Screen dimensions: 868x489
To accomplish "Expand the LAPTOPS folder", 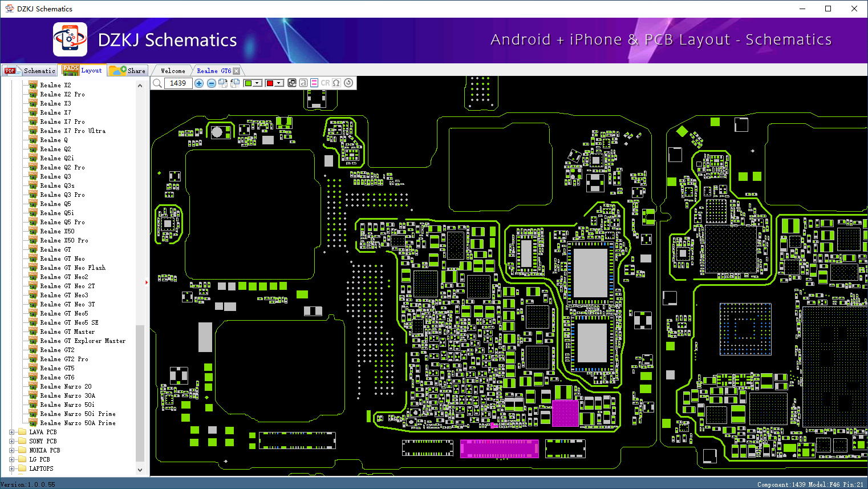I will tap(12, 468).
